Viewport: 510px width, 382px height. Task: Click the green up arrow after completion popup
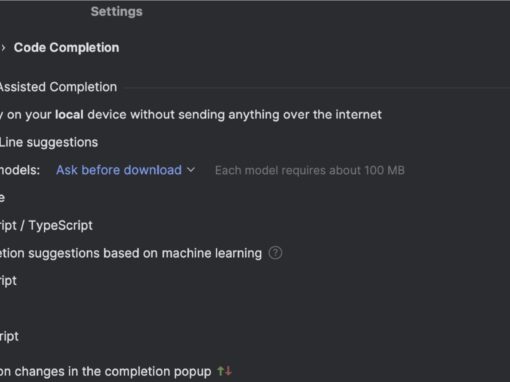(x=220, y=371)
